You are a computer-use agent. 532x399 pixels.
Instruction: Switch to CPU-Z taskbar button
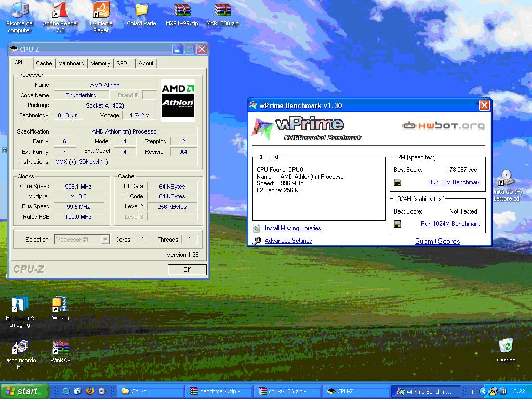(356, 391)
